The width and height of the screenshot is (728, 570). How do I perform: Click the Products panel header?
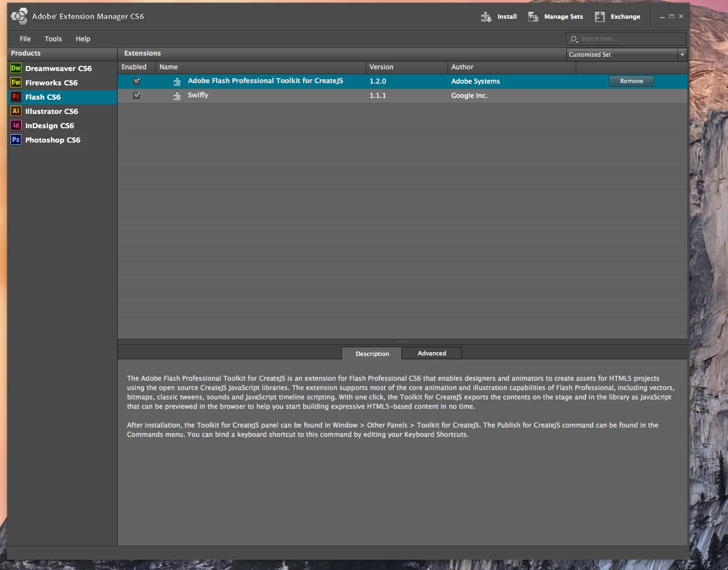coord(62,53)
